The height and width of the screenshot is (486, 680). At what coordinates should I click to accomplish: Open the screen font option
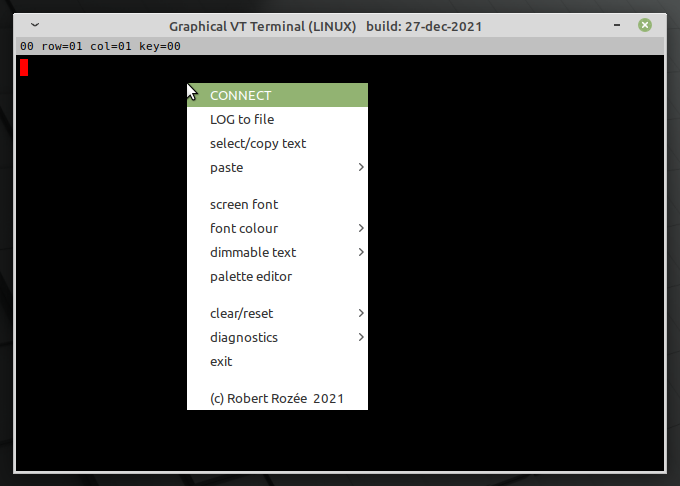[243, 205]
